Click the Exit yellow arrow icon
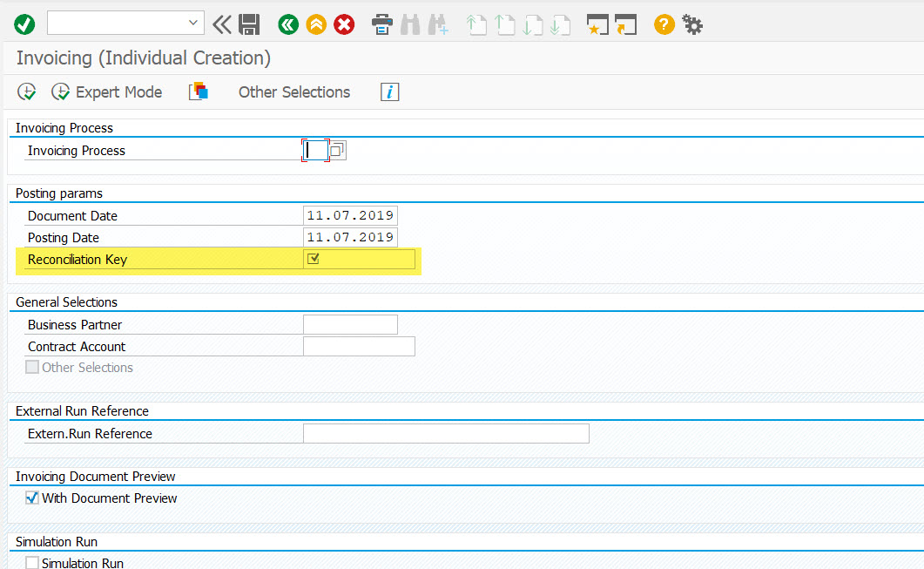 316,24
